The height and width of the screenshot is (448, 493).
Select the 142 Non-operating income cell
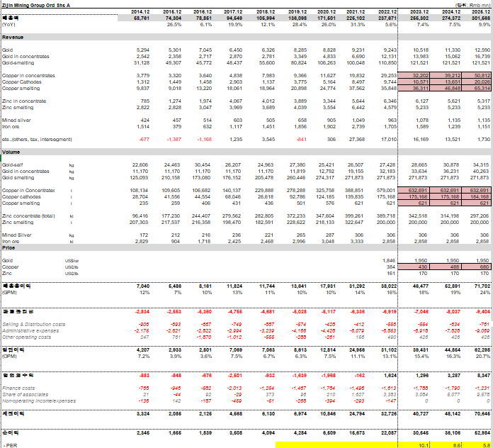[x=177, y=401]
